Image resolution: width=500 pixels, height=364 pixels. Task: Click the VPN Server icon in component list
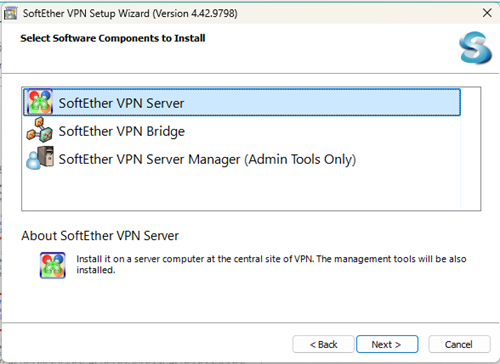pos(39,102)
